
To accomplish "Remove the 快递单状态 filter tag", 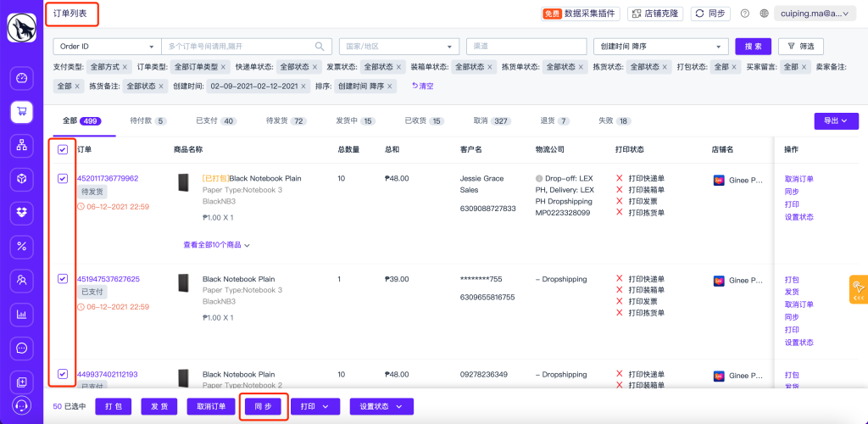I will [x=314, y=67].
